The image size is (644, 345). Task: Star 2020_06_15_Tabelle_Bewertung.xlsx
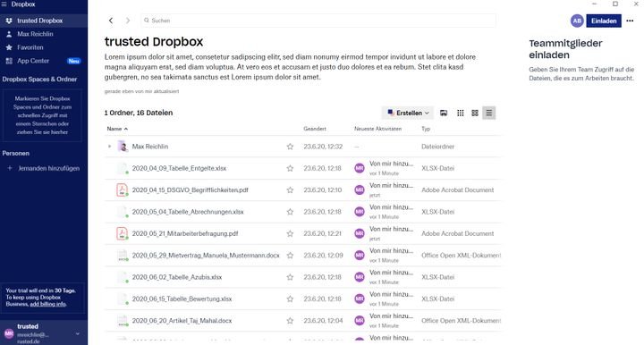click(290, 299)
